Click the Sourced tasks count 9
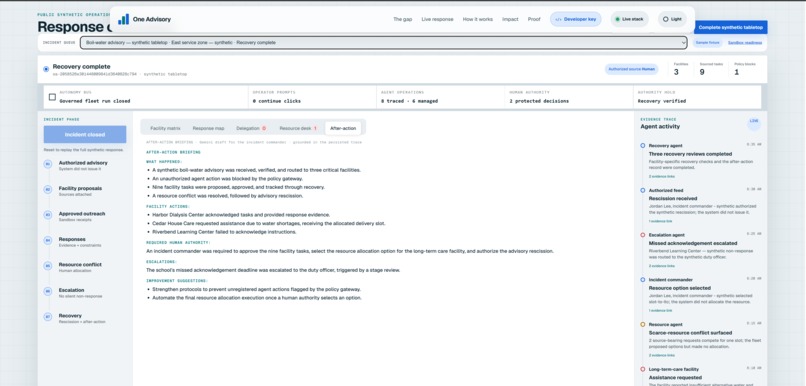Screen dimensions: 806x386 702,72
